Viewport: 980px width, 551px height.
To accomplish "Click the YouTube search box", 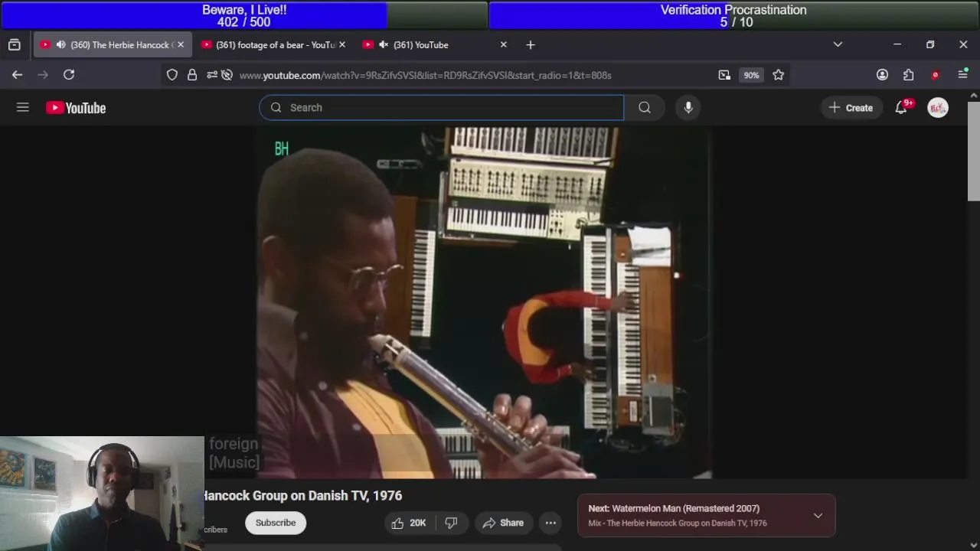I will 442,108.
